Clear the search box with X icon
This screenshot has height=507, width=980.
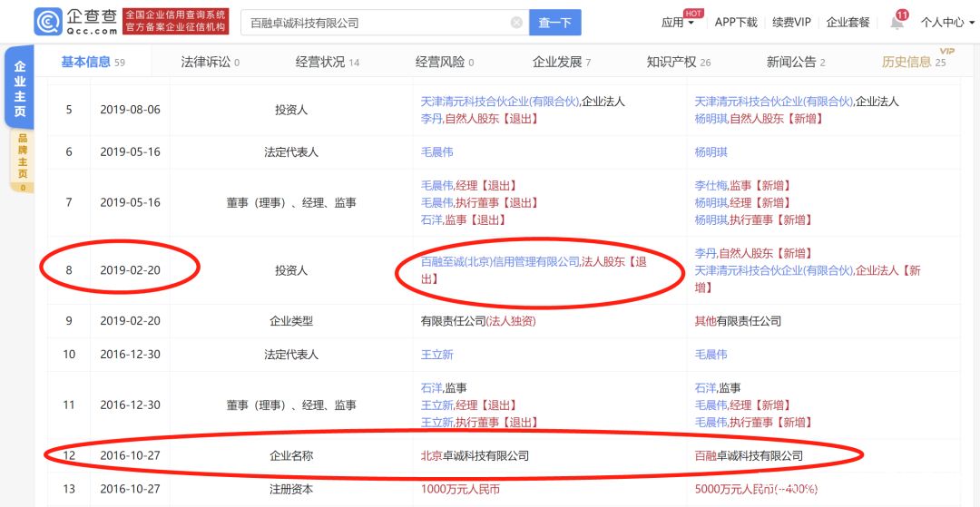coord(516,23)
